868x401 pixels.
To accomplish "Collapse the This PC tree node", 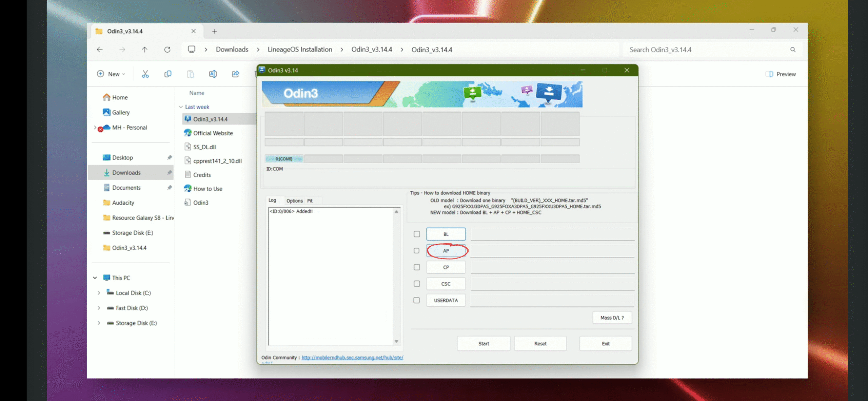I will 95,278.
